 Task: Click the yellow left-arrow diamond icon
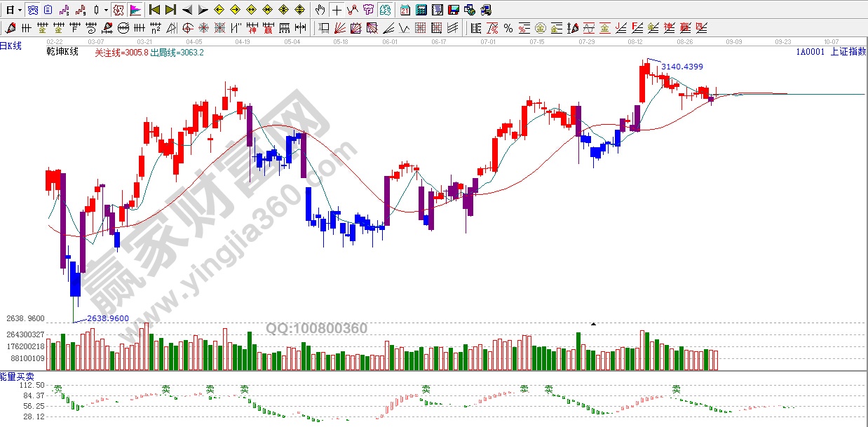pyautogui.click(x=218, y=10)
